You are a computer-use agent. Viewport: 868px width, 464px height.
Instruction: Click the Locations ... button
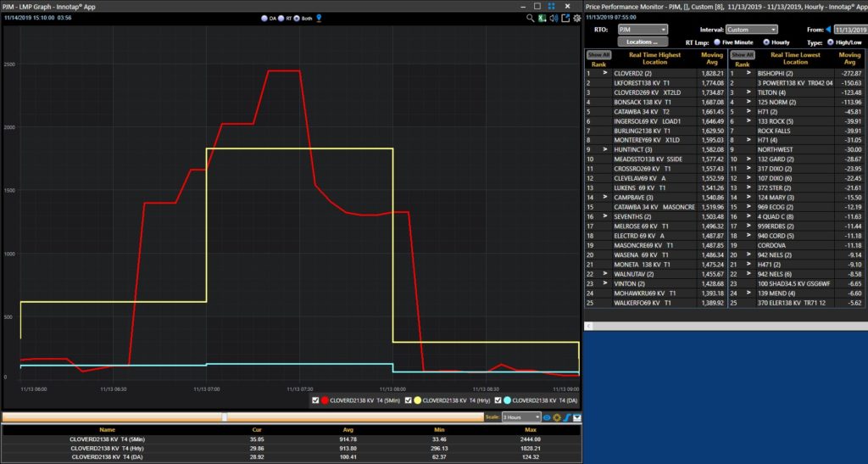point(643,42)
